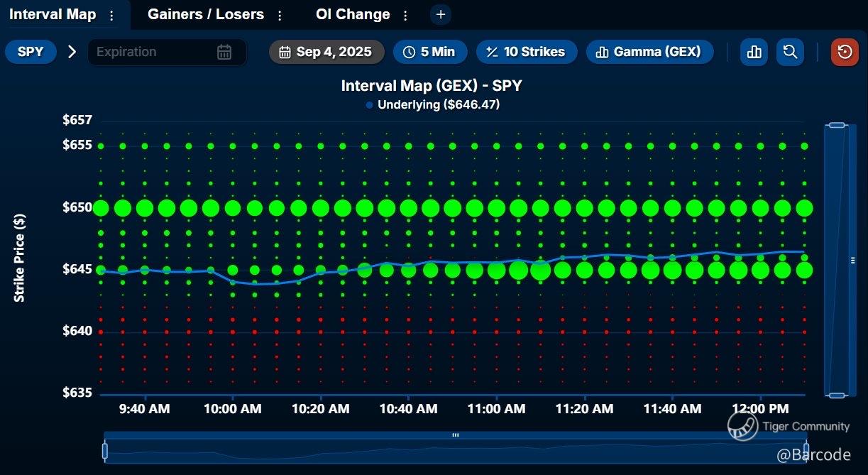This screenshot has width=868, height=475.
Task: Add a new tab with plus button
Action: coord(441,14)
